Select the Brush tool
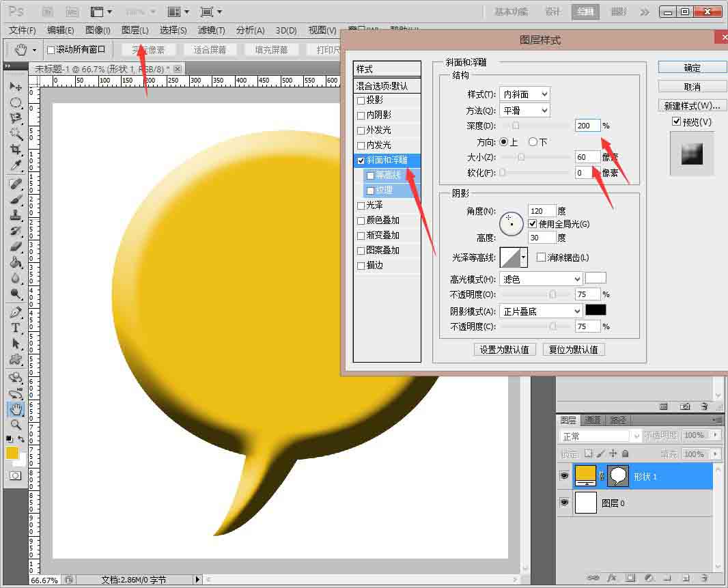The image size is (728, 588). [x=16, y=199]
